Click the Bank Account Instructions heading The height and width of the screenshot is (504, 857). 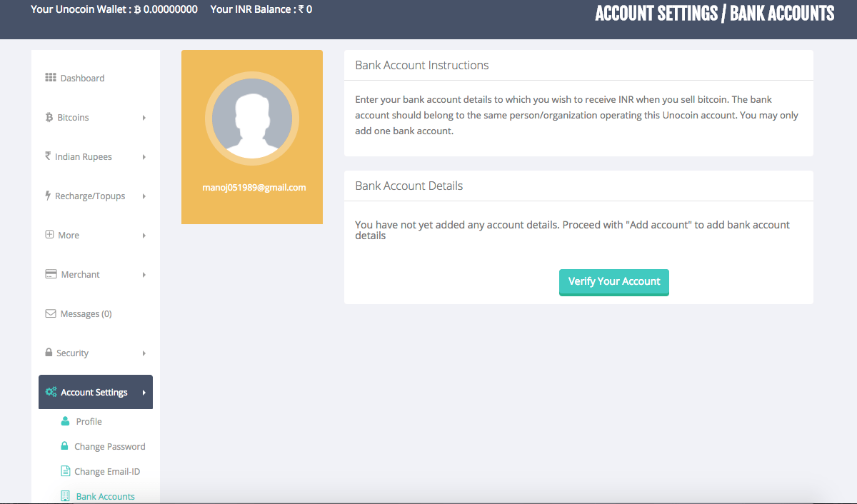pos(422,65)
